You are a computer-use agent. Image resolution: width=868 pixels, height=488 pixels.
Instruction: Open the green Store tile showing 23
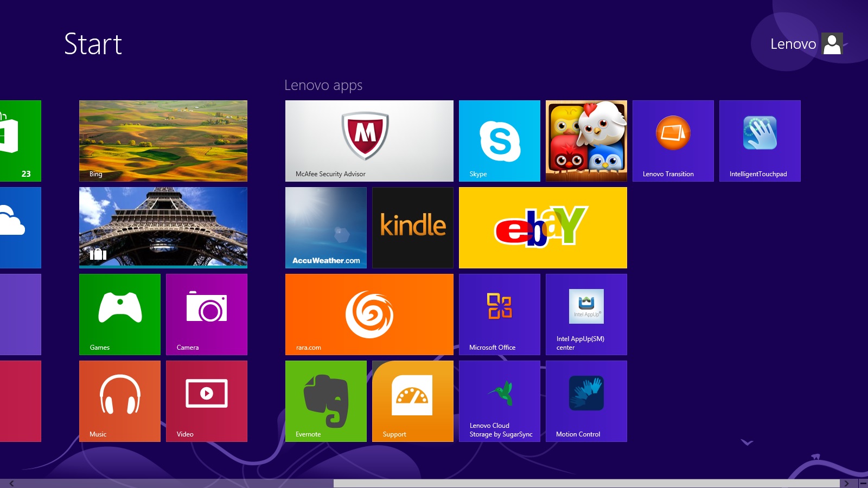[x=21, y=141]
